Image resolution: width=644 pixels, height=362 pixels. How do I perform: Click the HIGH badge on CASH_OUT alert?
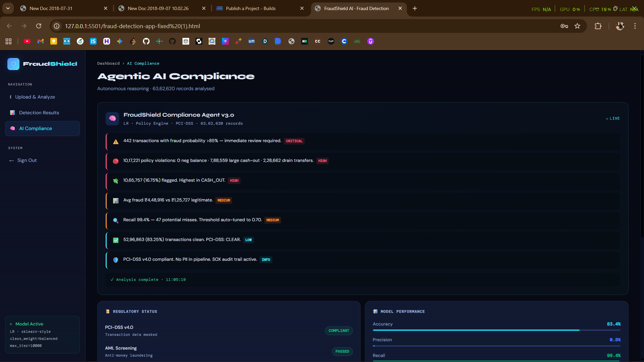click(x=234, y=181)
